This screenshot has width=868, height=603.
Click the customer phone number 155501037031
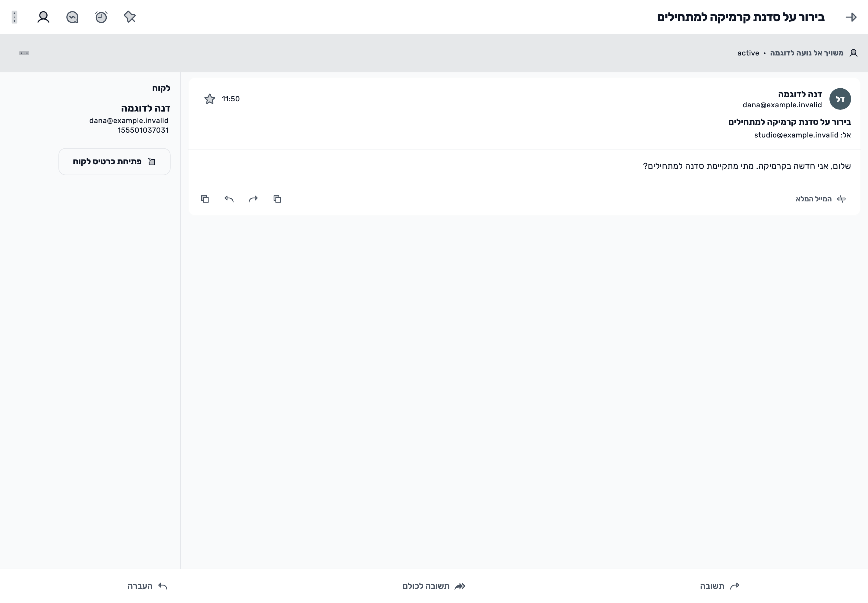143,130
